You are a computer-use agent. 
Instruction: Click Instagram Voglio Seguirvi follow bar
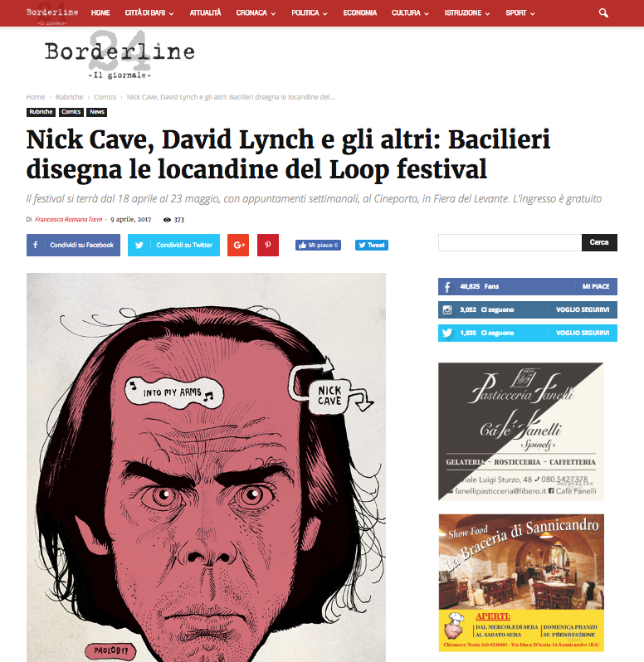[x=528, y=309]
